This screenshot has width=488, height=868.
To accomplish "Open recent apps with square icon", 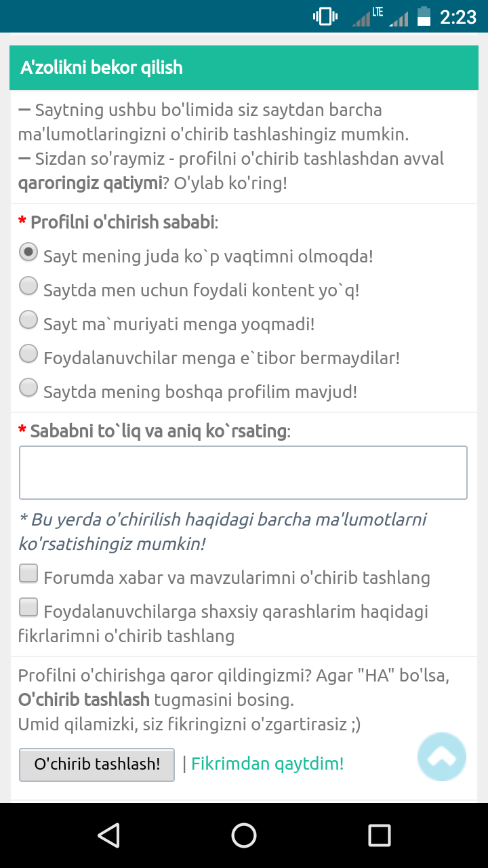I will tap(380, 835).
